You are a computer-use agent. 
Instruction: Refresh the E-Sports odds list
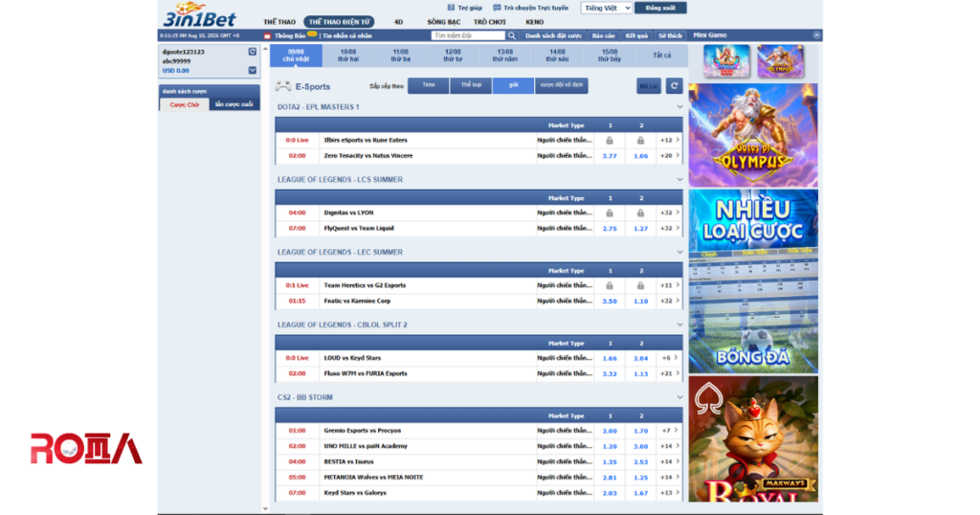(x=674, y=85)
